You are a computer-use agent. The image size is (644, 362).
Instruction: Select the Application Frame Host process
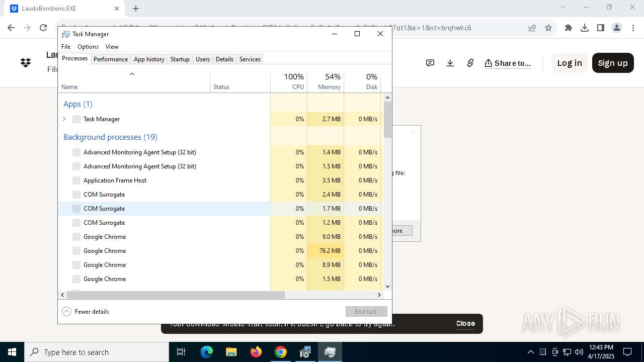click(220, 180)
